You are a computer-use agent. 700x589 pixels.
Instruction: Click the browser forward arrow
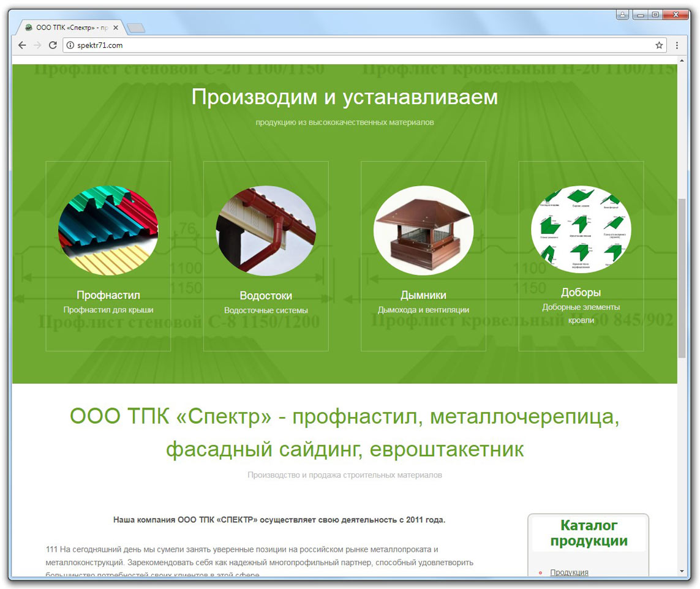(37, 45)
